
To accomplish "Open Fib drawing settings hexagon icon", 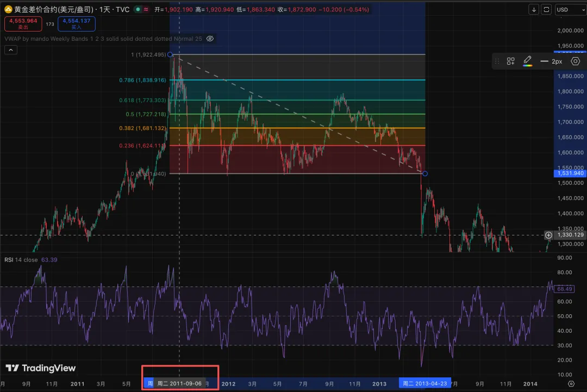I will point(576,61).
